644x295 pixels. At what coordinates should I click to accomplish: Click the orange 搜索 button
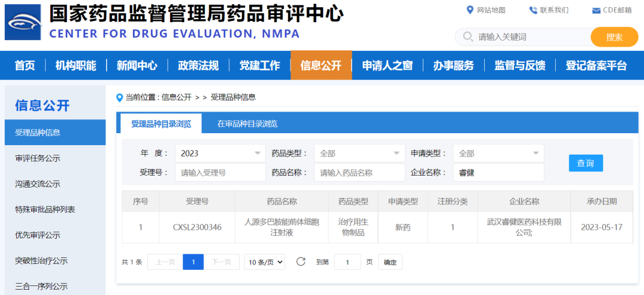point(614,37)
